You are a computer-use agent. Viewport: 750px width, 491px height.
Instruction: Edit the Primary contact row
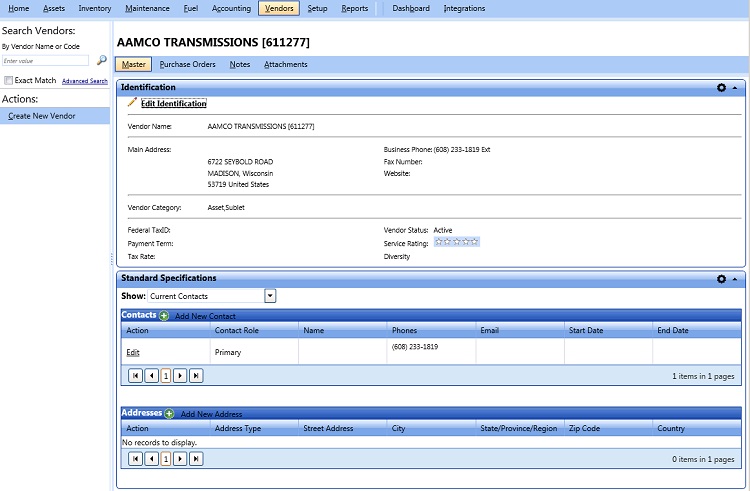coord(132,352)
